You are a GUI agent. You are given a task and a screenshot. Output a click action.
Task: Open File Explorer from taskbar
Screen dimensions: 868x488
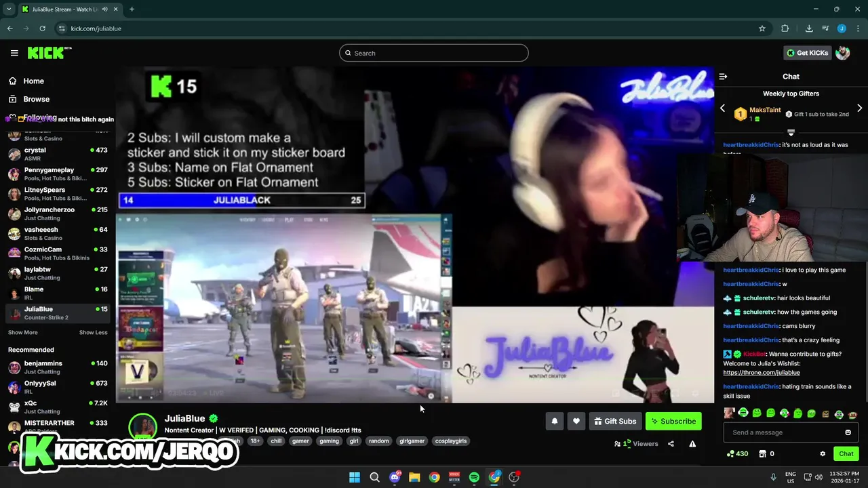(x=414, y=477)
